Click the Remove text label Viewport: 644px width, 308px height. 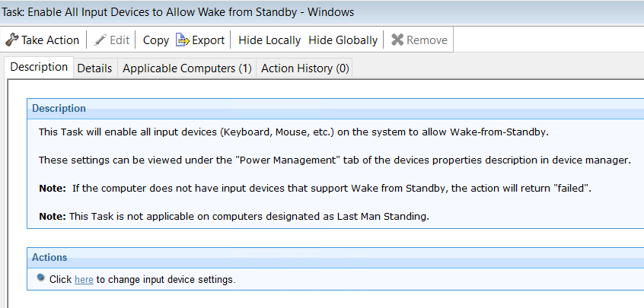[427, 40]
